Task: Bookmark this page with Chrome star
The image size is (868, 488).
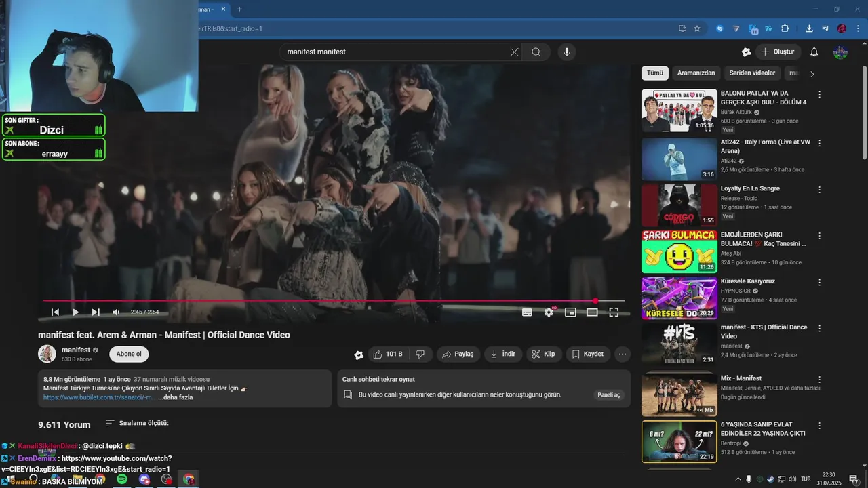Action: coord(697,28)
